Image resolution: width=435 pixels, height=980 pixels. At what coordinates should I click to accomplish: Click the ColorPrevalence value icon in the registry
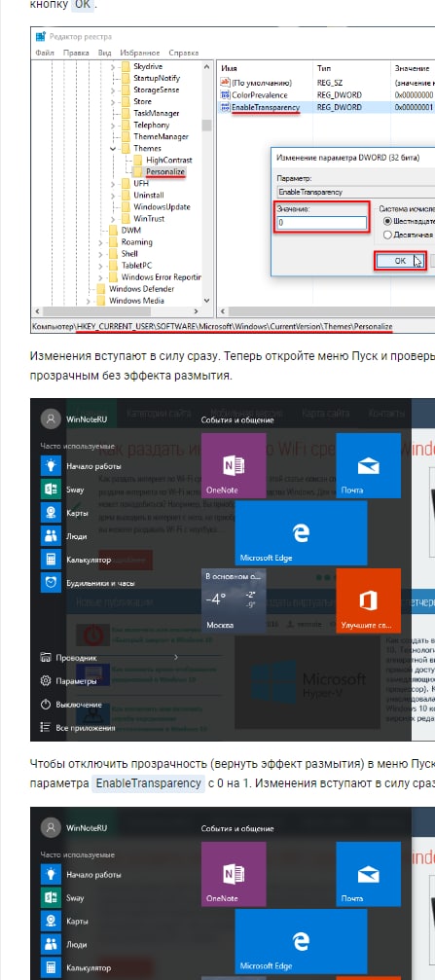[225, 95]
